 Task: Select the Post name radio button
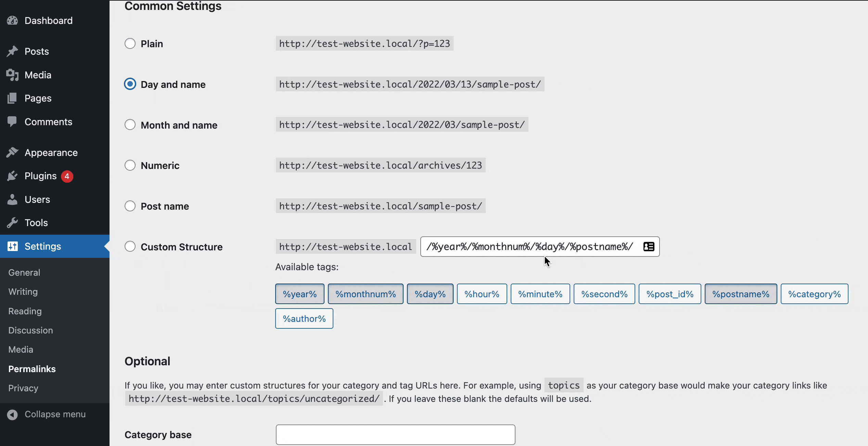point(130,207)
